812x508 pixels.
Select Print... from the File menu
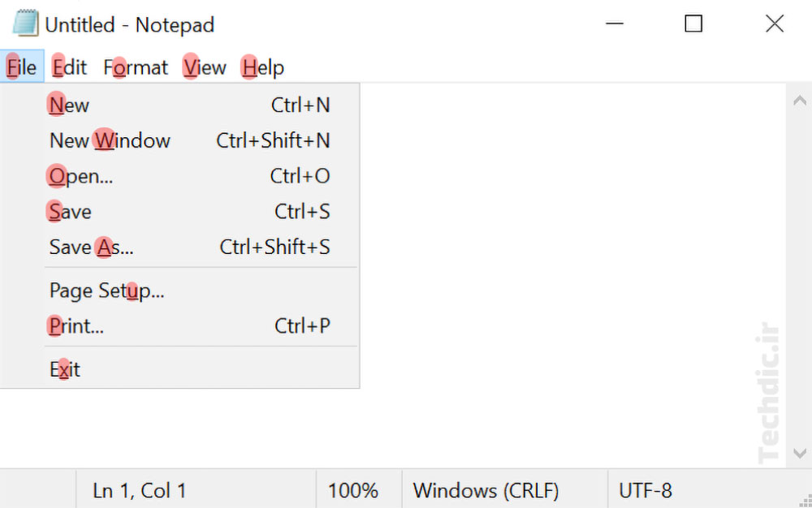[76, 326]
